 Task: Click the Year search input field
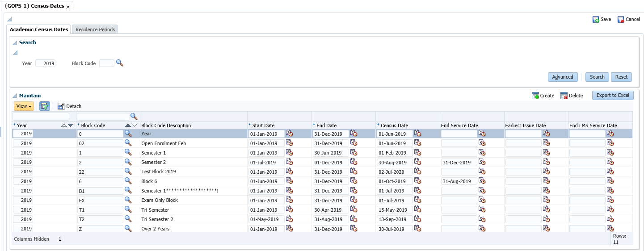45,63
